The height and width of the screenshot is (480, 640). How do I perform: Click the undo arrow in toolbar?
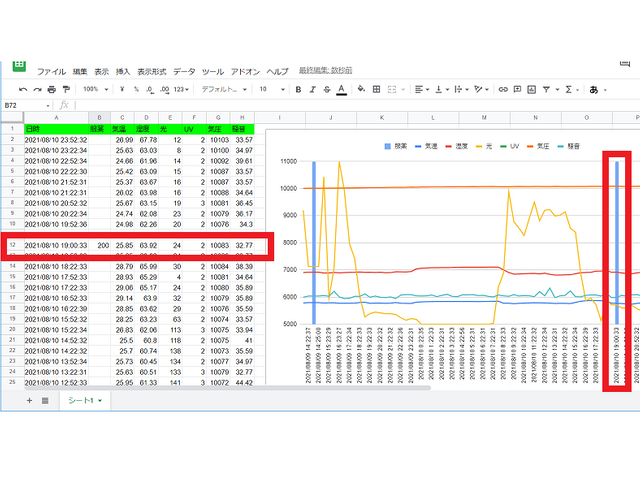point(23,89)
